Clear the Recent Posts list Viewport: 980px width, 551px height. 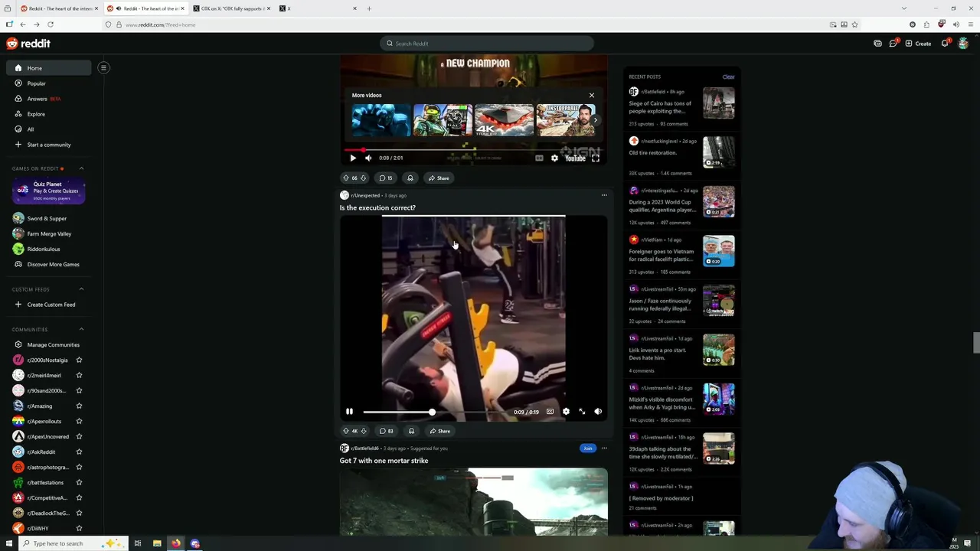tap(728, 77)
